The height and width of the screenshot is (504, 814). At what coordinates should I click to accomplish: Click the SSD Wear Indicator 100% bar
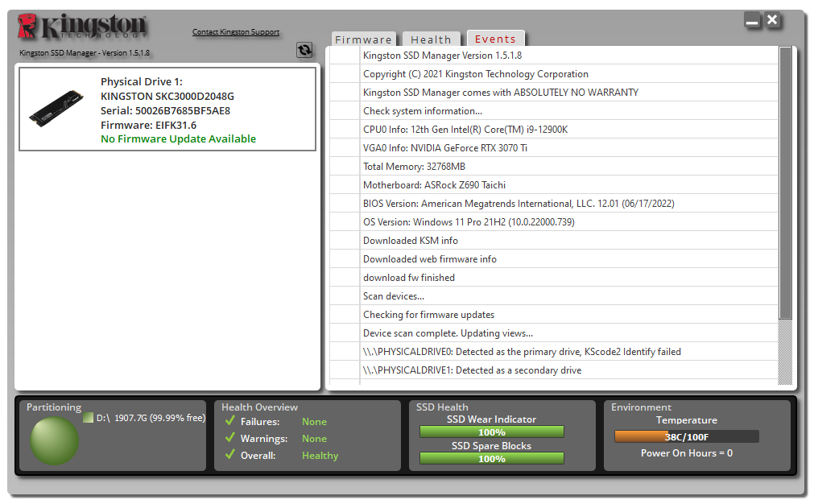[x=492, y=432]
